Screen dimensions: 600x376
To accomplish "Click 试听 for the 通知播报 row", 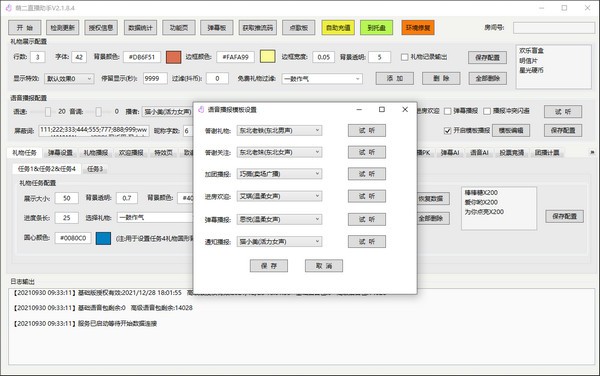I will pyautogui.click(x=367, y=241).
